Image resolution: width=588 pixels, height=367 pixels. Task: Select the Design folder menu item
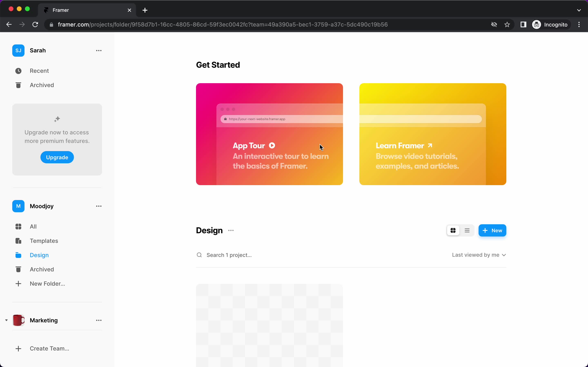(39, 254)
